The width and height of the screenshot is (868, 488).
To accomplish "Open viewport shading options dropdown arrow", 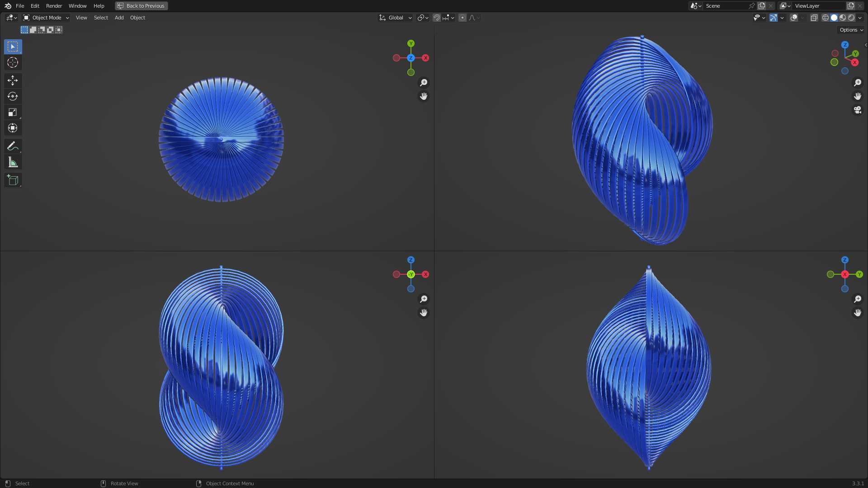I will click(860, 18).
